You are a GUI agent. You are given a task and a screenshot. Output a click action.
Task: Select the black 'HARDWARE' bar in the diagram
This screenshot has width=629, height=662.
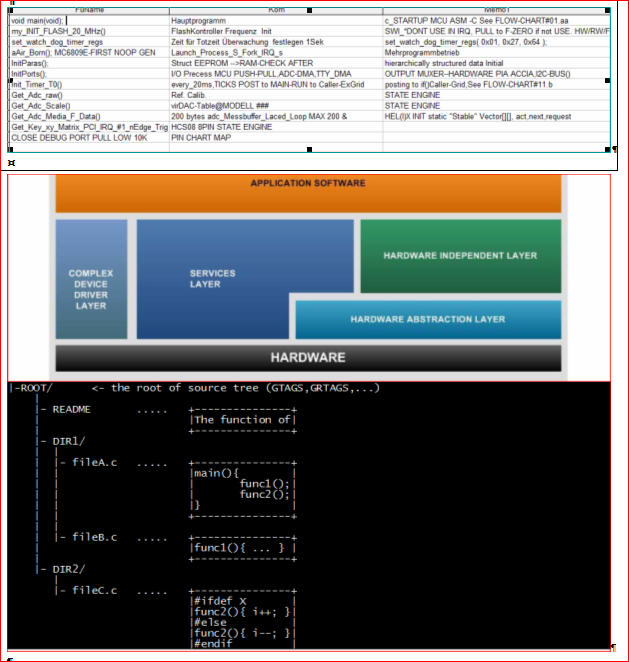coord(308,358)
